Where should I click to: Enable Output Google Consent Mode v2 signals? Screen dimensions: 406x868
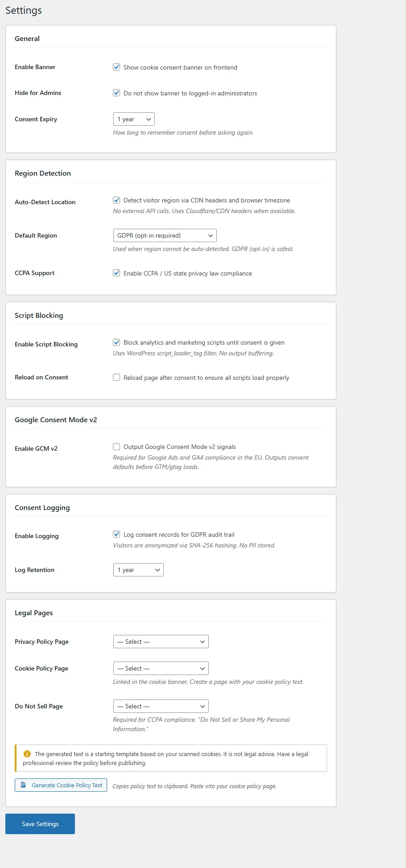(x=116, y=446)
